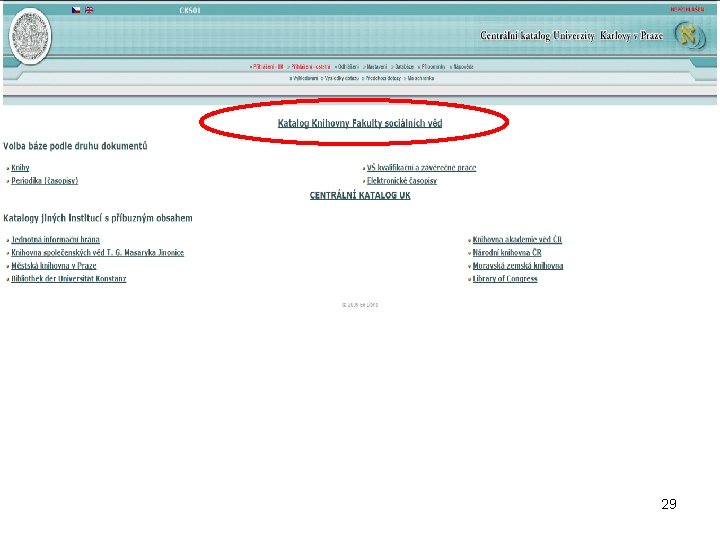The height and width of the screenshot is (540, 720).
Task: Open the 'Výsledky dotazu' menu item
Action: point(342,78)
